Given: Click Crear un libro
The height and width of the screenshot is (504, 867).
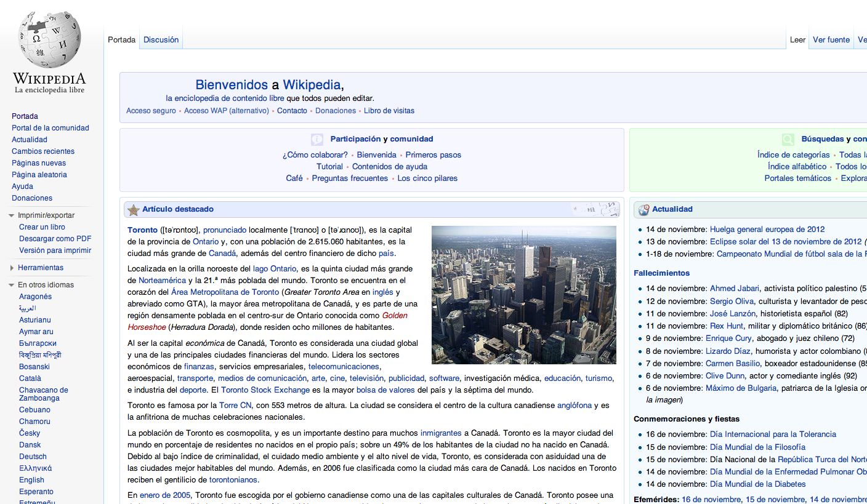Looking at the screenshot, I should 42,227.
